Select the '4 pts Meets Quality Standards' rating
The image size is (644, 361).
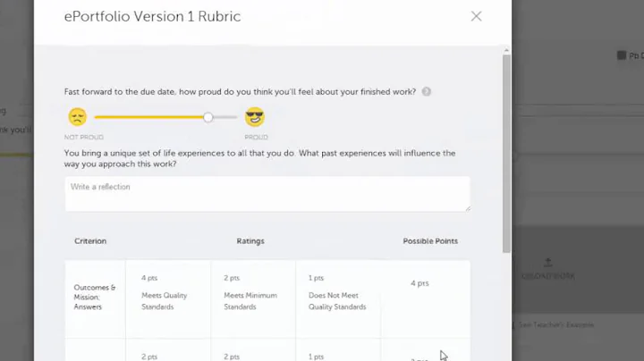click(x=168, y=292)
